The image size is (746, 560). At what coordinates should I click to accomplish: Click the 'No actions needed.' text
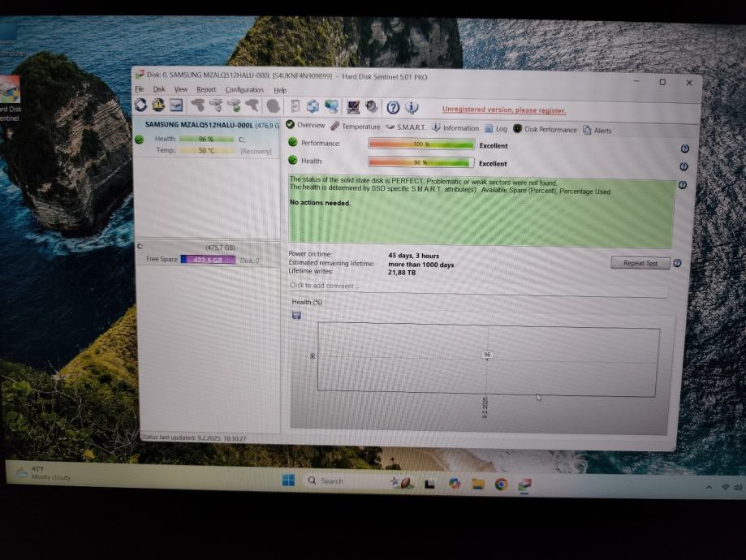pos(320,203)
